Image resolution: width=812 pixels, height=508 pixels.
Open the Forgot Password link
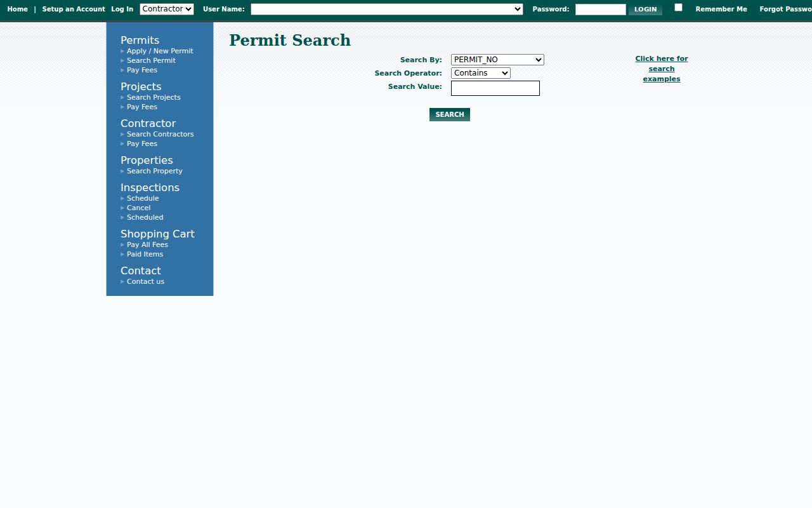tap(785, 9)
